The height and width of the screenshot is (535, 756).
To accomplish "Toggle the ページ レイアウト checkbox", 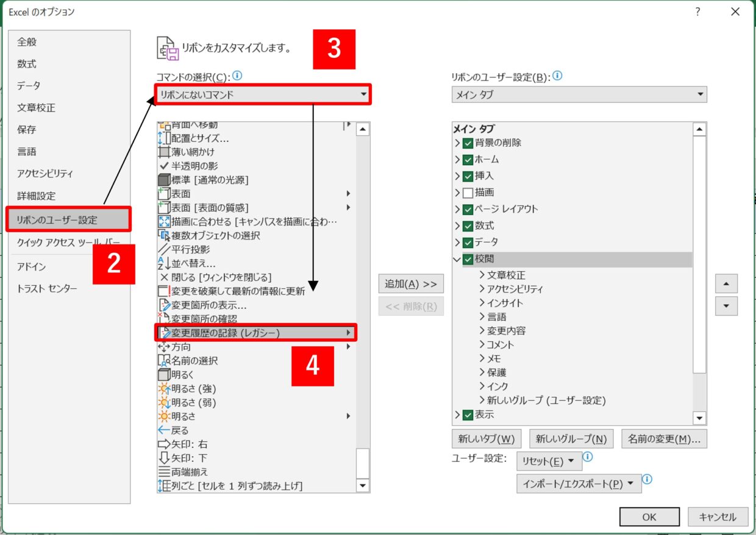I will [468, 210].
